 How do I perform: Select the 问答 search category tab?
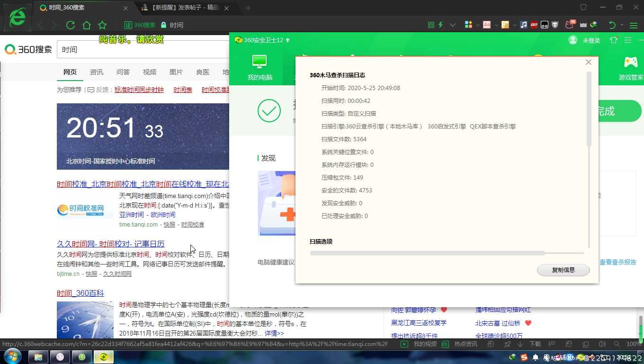point(123,72)
